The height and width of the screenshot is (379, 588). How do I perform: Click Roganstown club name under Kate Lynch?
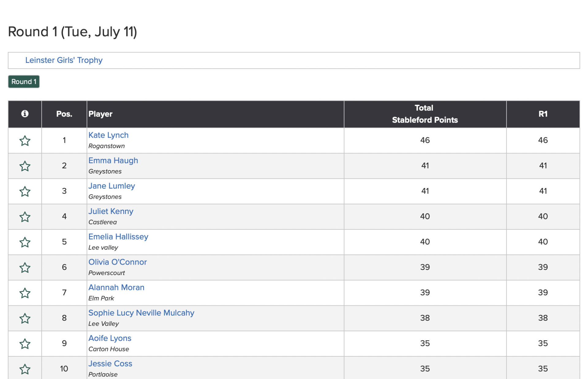(107, 146)
